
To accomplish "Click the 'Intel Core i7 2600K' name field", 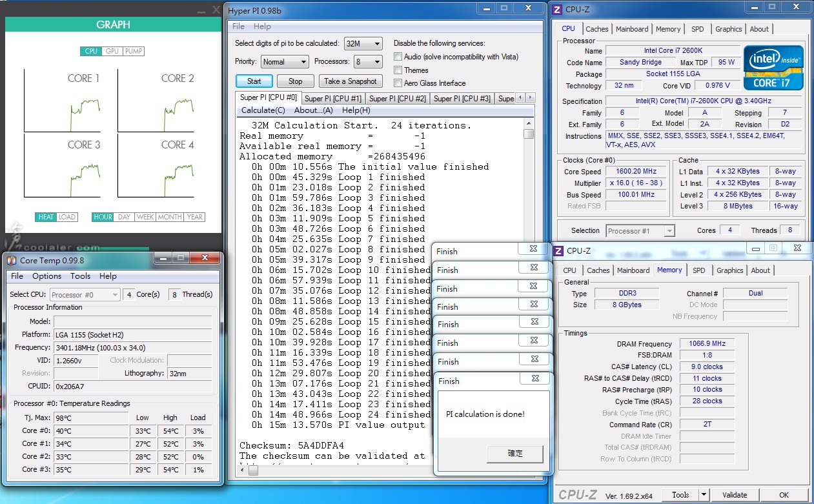I will click(673, 50).
